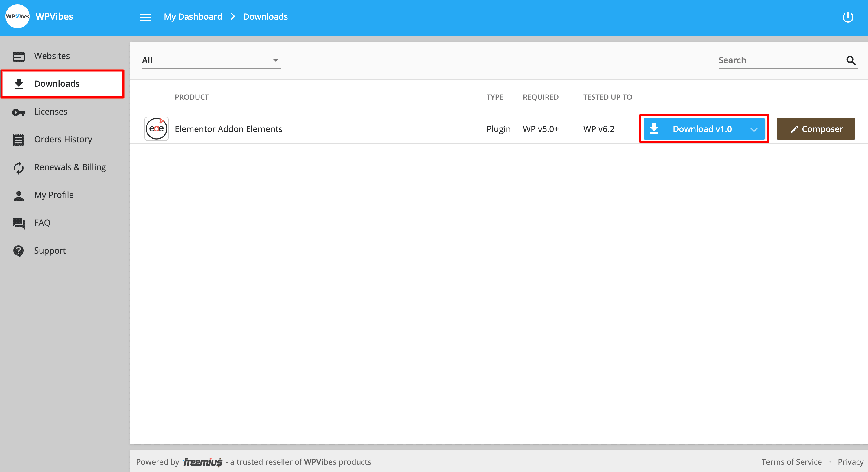Click the FAQ sidebar icon

18,223
